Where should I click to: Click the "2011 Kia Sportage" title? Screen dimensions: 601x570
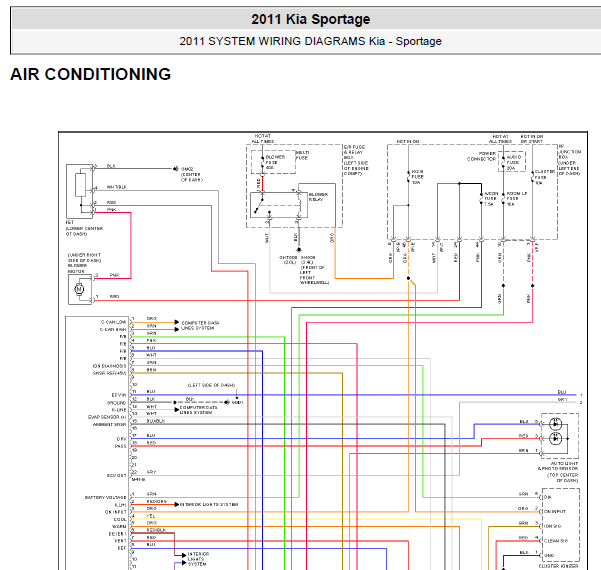[x=310, y=19]
